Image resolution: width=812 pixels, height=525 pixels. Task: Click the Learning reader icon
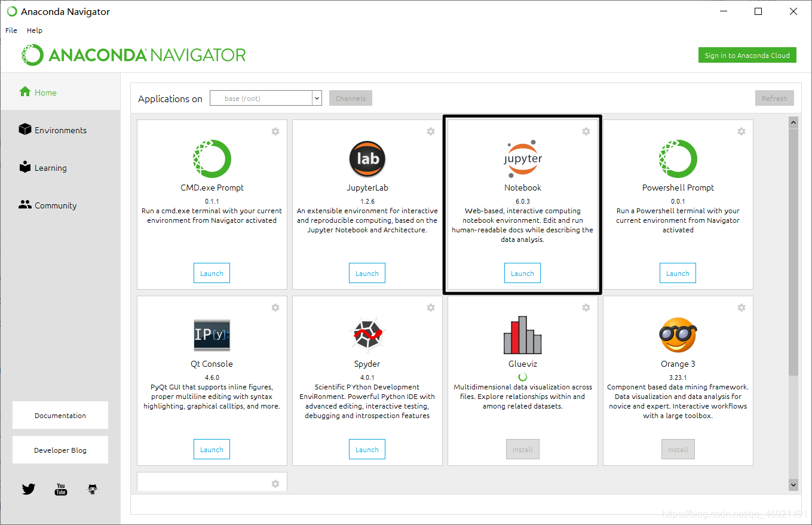24,167
